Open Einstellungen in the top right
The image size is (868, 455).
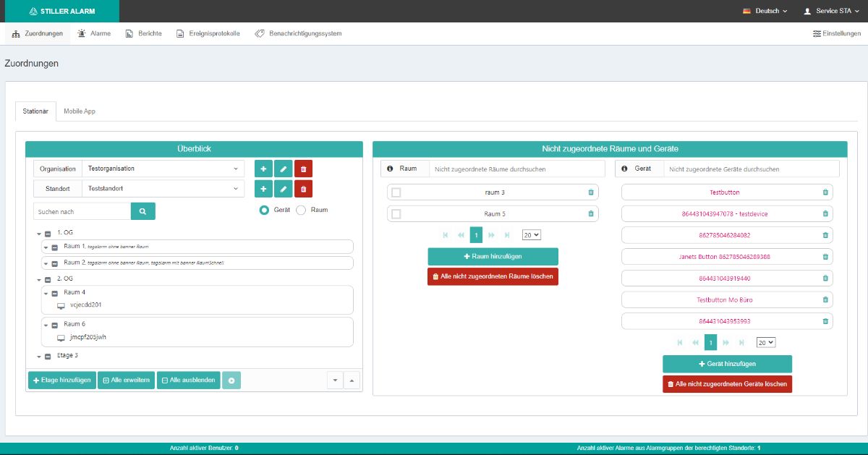[837, 33]
